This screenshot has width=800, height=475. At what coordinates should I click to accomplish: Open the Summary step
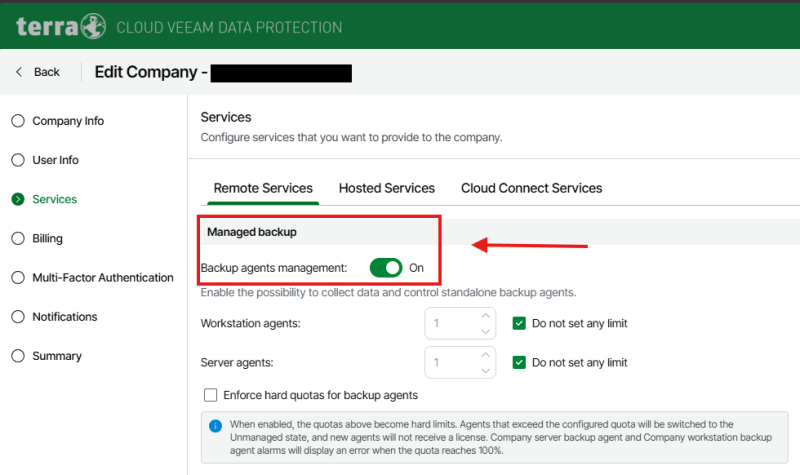[x=46, y=356]
